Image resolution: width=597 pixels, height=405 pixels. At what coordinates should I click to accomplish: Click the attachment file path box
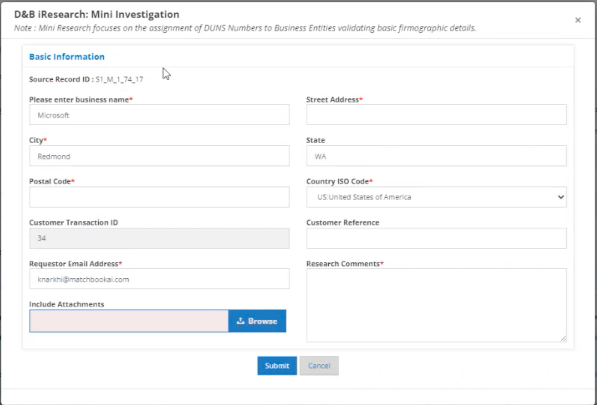[x=129, y=321]
